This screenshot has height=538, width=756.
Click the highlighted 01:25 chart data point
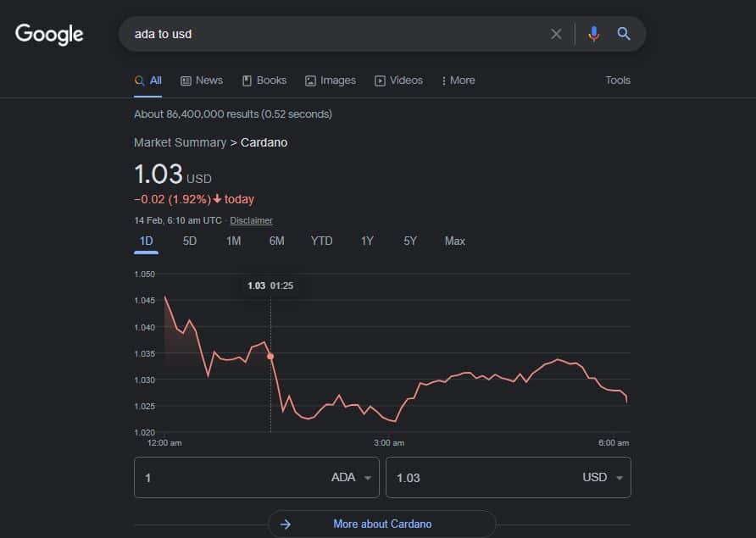[270, 356]
